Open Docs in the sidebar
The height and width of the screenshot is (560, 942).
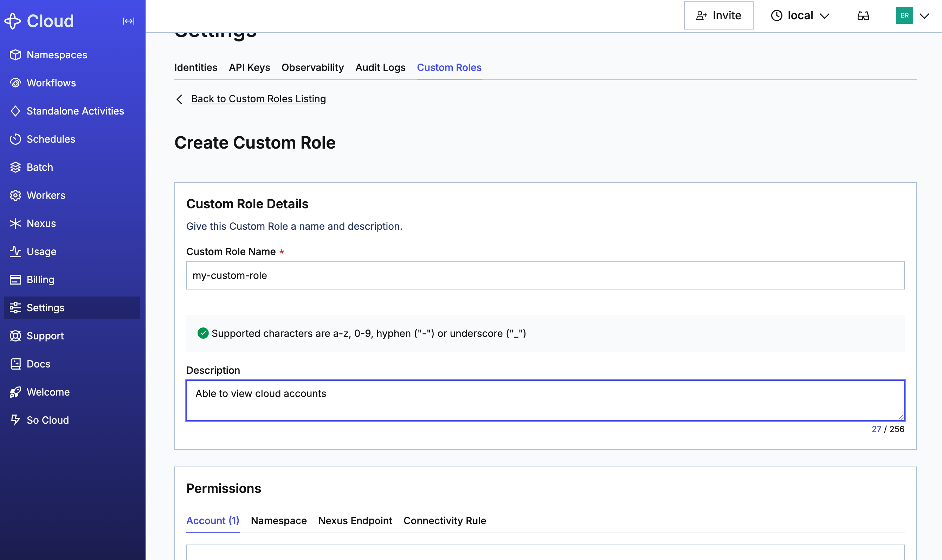point(72,364)
